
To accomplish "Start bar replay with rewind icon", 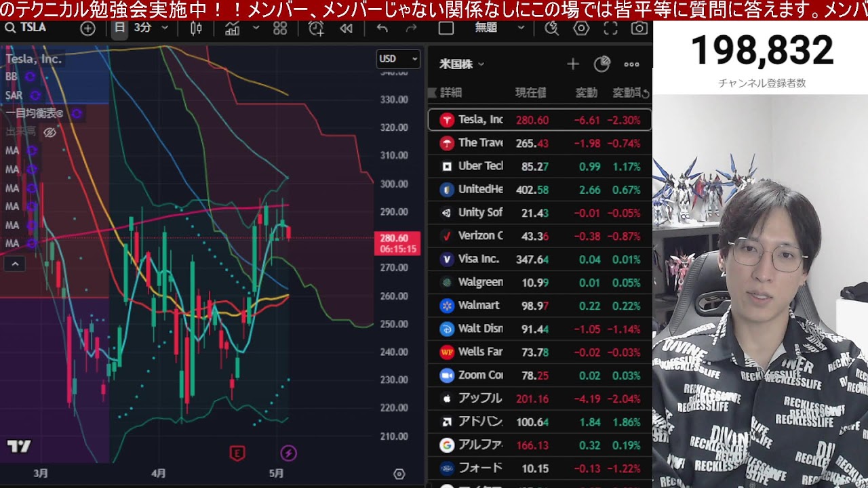I will point(346,28).
